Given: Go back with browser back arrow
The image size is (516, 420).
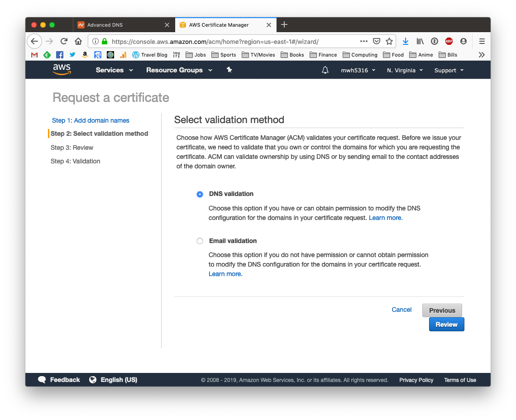Looking at the screenshot, I should [34, 41].
